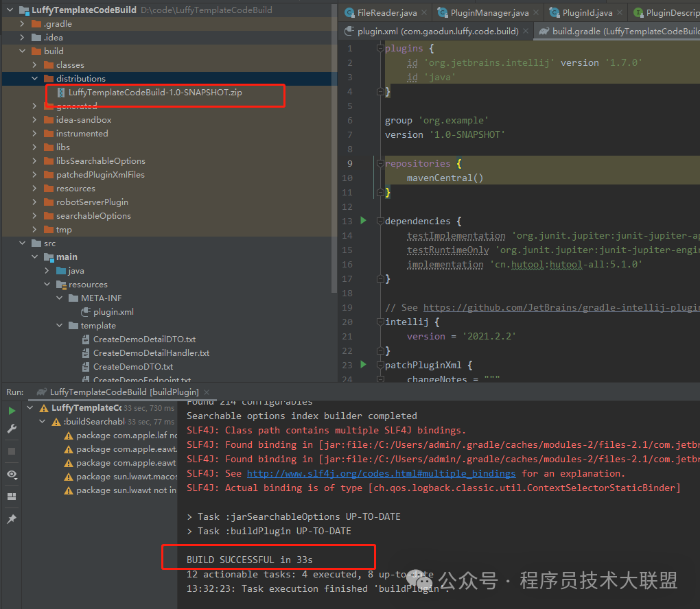Select the patchedPluginXmlFiles folder

(100, 175)
